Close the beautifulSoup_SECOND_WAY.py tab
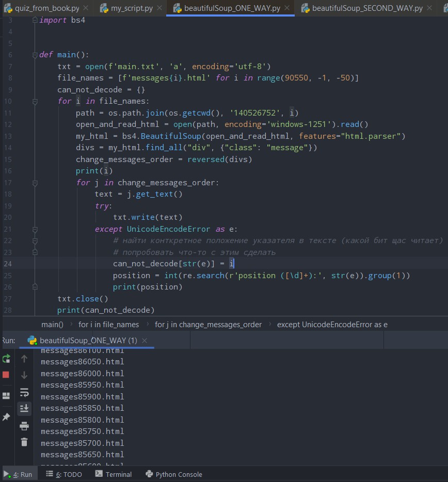The image size is (448, 482). tap(429, 8)
